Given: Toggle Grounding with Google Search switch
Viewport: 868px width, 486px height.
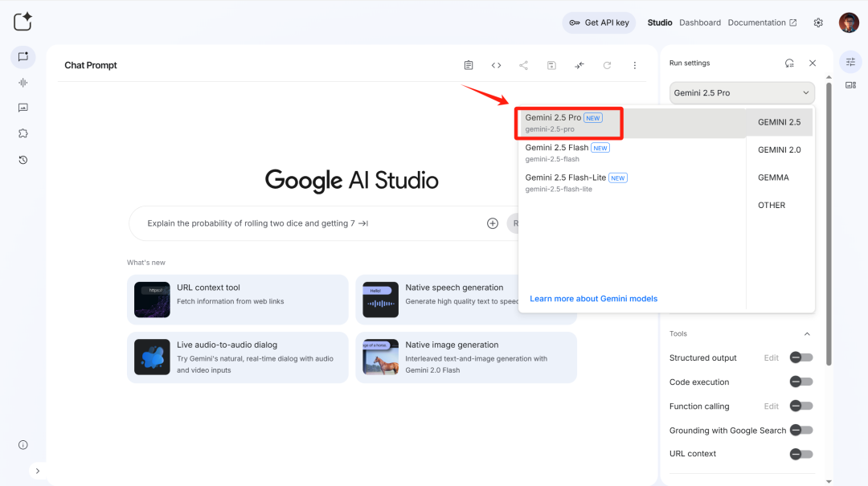Looking at the screenshot, I should tap(801, 430).
